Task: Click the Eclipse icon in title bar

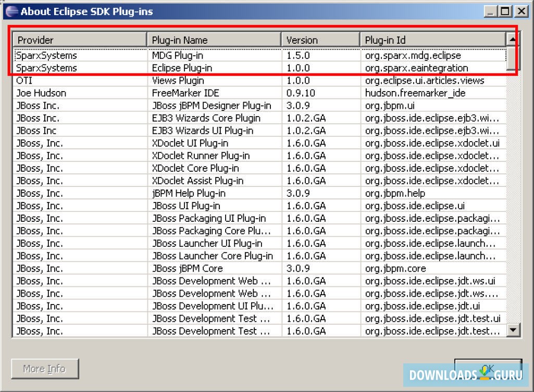Action: click(x=12, y=11)
